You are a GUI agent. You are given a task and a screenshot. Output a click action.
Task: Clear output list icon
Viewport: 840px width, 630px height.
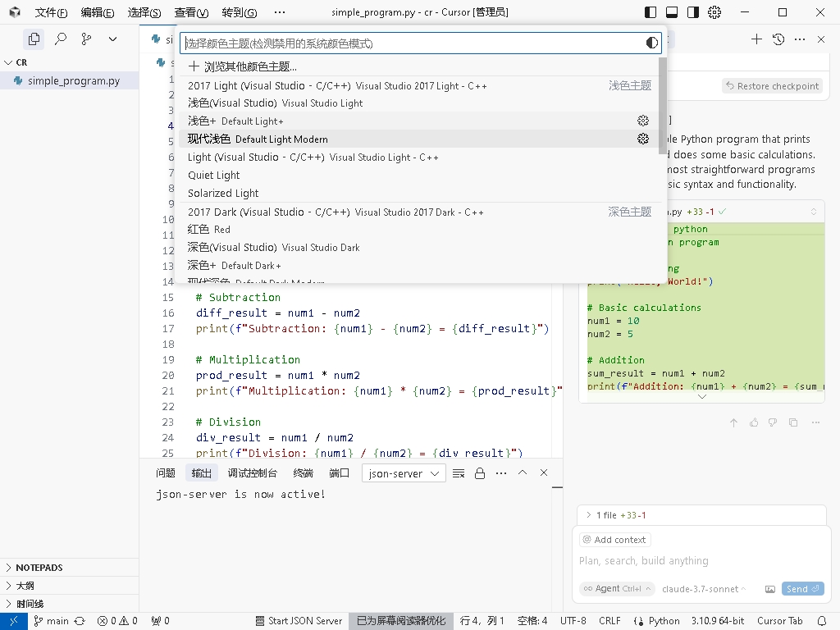pyautogui.click(x=459, y=473)
